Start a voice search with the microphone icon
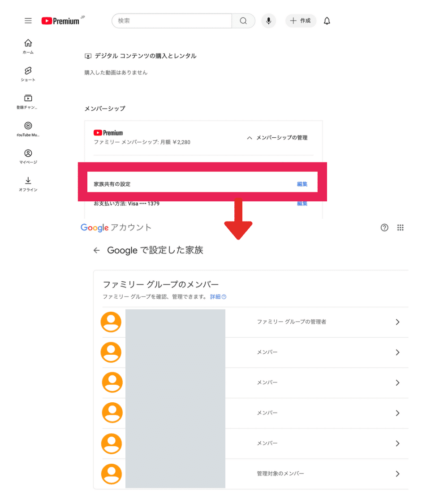This screenshot has height=496, width=448. coord(268,21)
